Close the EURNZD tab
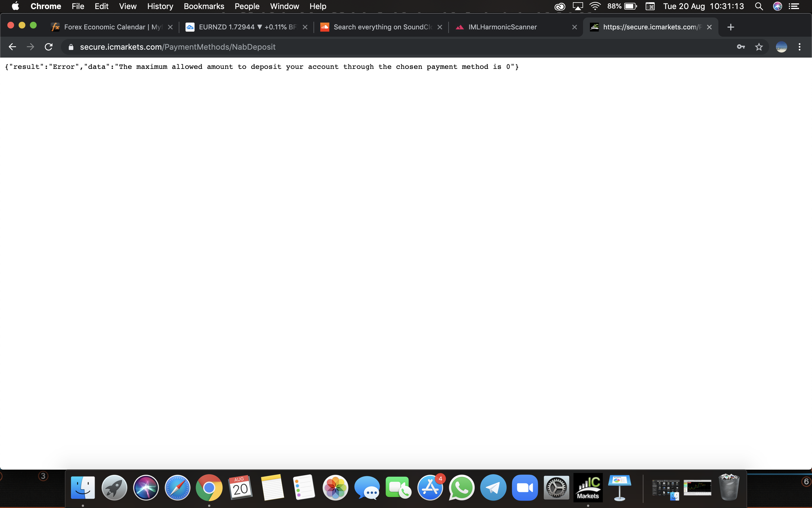The width and height of the screenshot is (812, 508). [x=305, y=27]
